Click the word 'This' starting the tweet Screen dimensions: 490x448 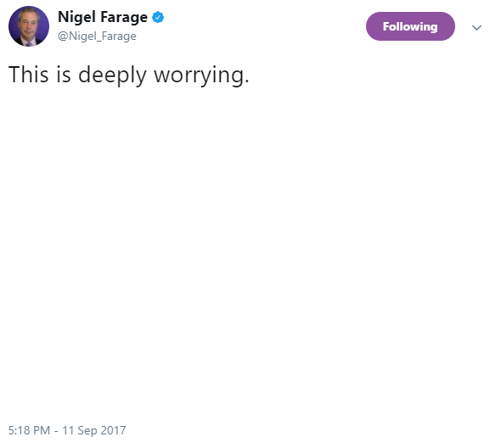(28, 75)
